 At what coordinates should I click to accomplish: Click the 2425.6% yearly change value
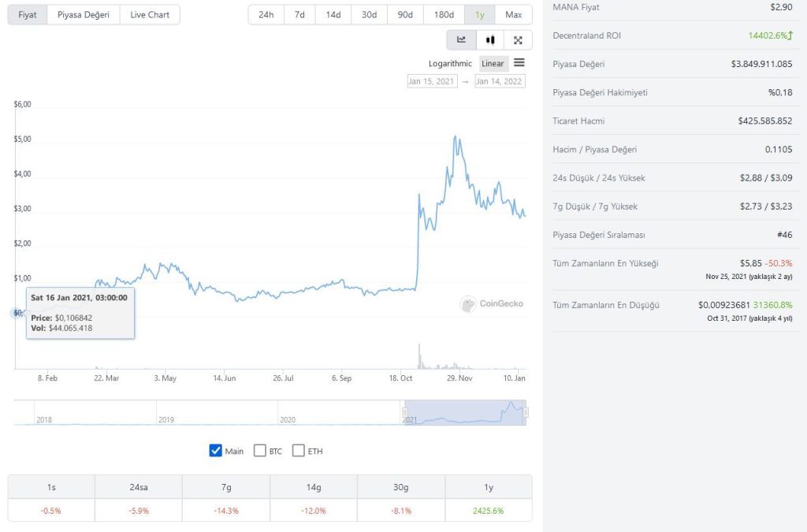coord(489,511)
